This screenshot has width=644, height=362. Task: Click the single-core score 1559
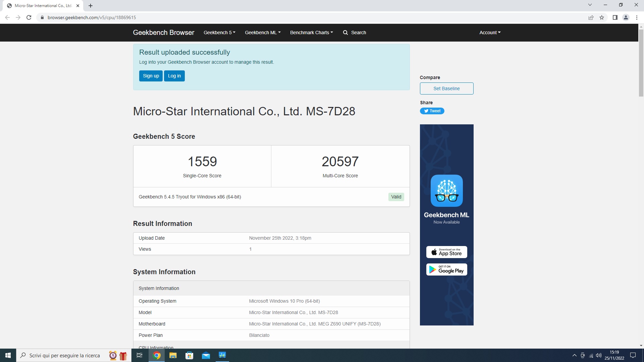coord(202,162)
